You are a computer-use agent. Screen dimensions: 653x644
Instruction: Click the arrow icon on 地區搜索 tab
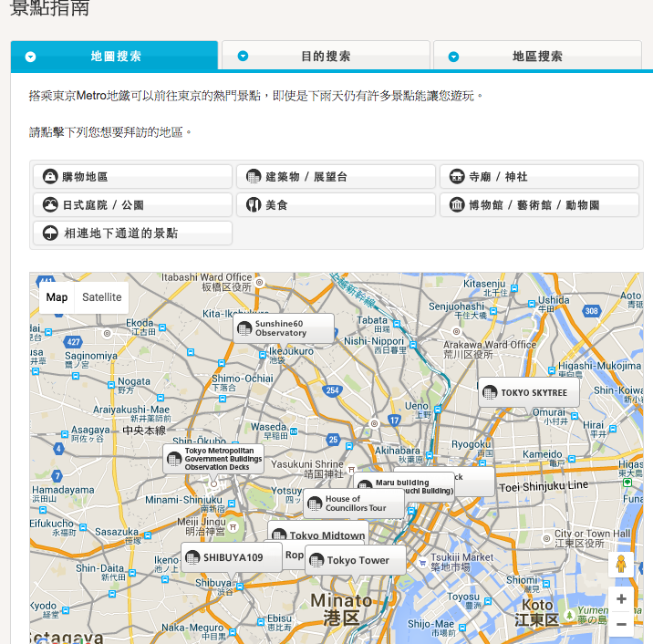[x=453, y=57]
